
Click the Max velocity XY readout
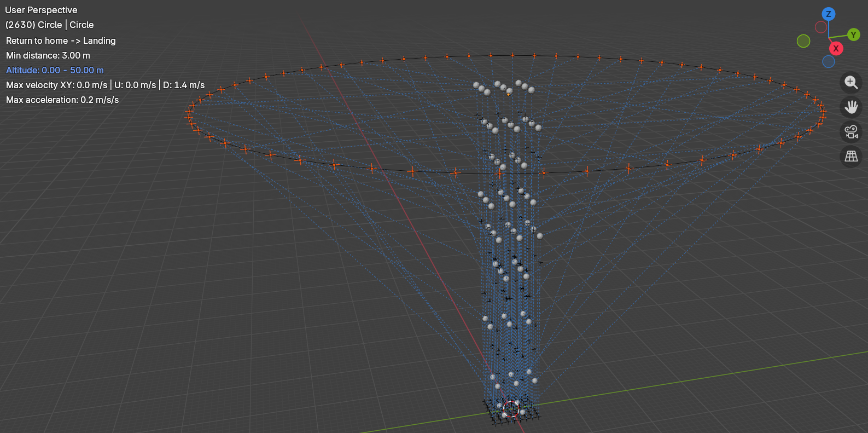[56, 85]
